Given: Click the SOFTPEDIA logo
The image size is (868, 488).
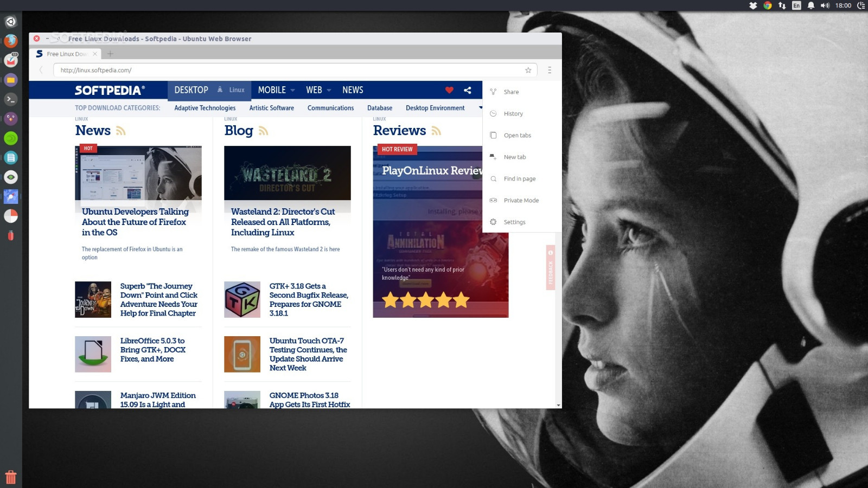Looking at the screenshot, I should click(x=110, y=90).
